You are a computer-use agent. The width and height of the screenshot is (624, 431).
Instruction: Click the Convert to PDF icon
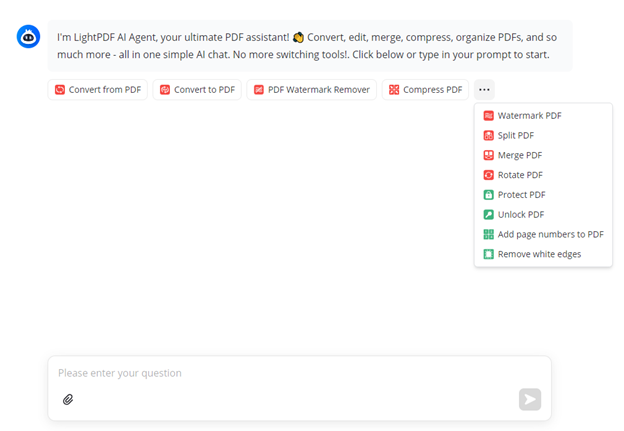pyautogui.click(x=165, y=90)
